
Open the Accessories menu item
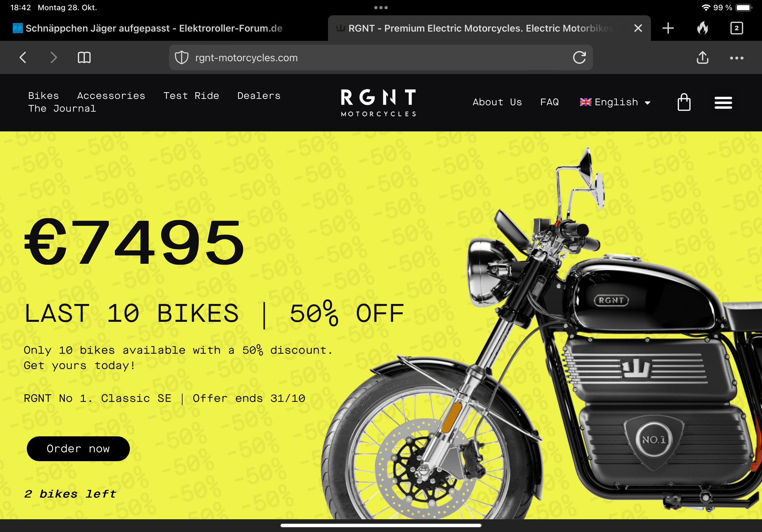111,96
